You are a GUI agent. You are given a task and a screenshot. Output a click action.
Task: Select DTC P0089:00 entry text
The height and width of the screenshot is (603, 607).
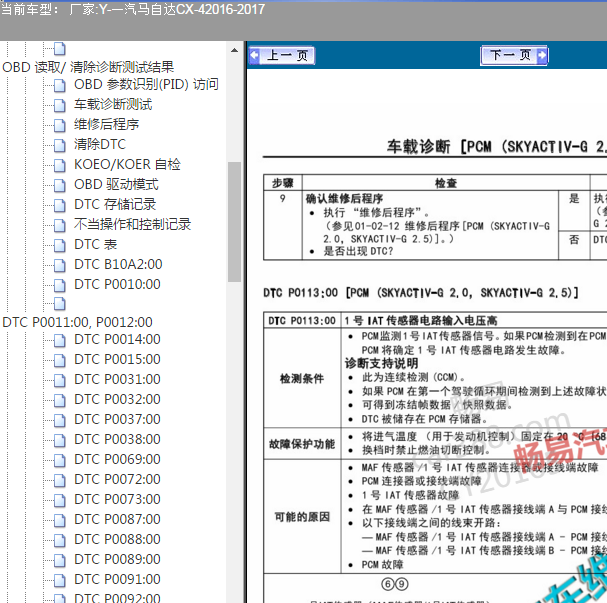coord(117,559)
